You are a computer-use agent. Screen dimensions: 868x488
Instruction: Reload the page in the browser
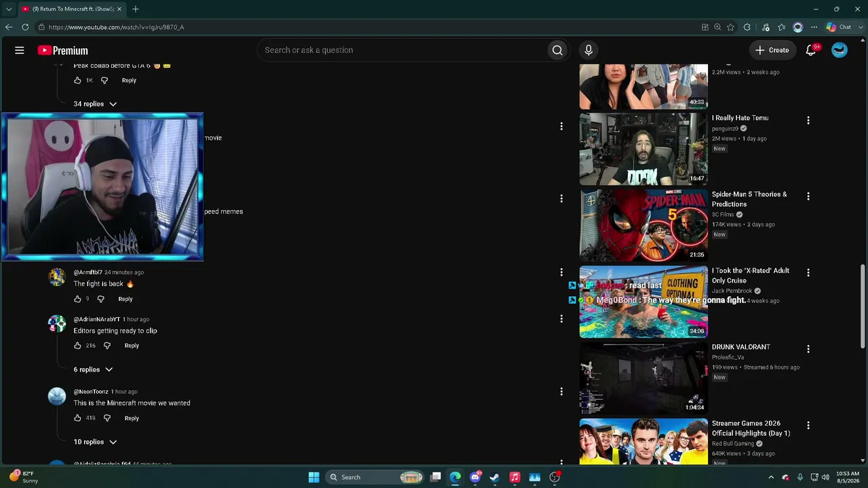[x=25, y=27]
